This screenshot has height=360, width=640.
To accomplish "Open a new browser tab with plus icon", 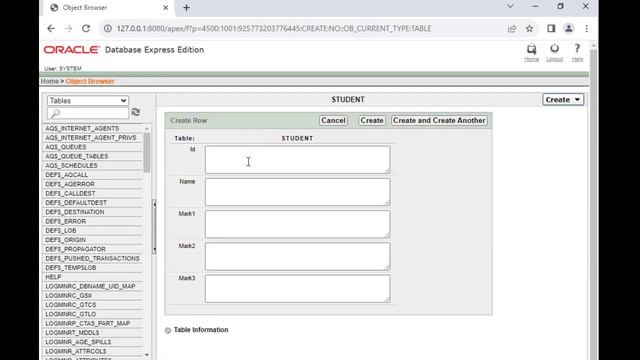I will [x=187, y=8].
